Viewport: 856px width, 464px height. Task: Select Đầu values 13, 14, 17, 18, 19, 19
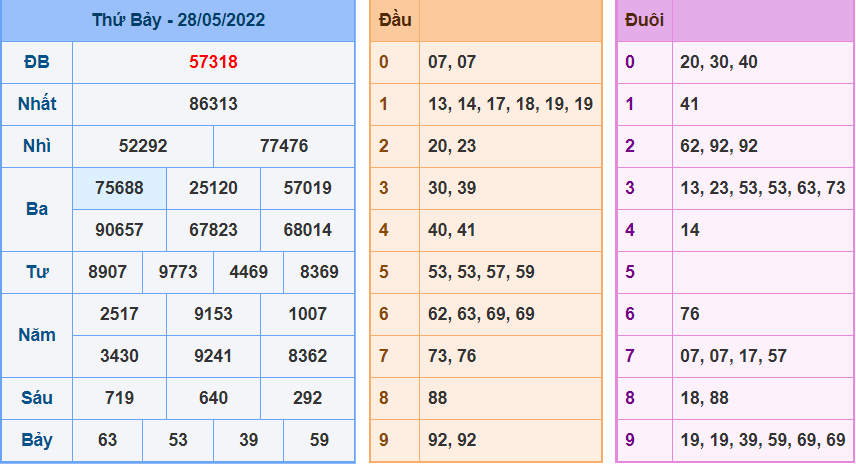[510, 104]
